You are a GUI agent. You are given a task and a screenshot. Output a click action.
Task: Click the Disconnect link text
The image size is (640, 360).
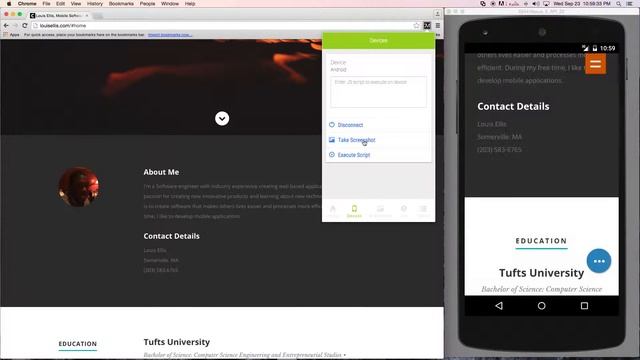(350, 125)
